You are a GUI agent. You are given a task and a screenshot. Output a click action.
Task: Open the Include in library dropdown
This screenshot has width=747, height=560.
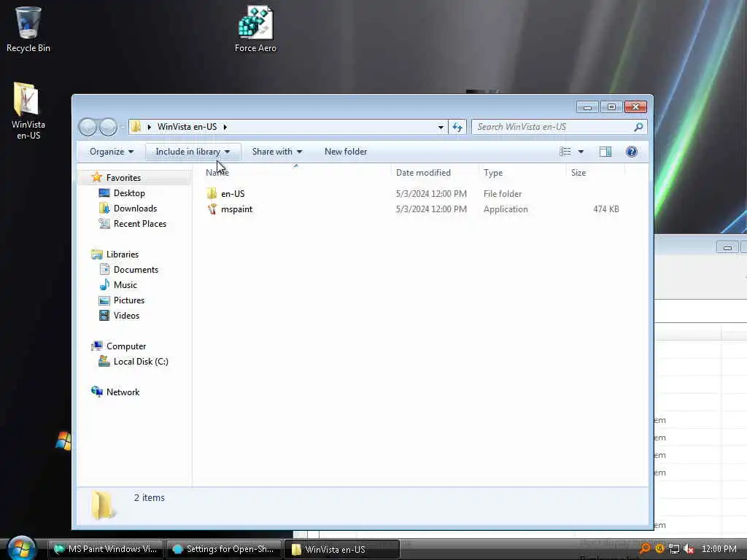pyautogui.click(x=193, y=152)
